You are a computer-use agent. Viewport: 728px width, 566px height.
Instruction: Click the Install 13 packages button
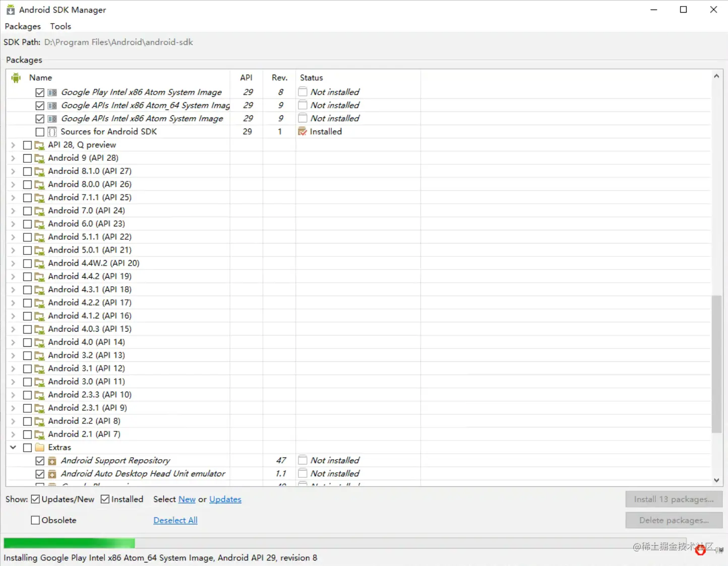674,499
